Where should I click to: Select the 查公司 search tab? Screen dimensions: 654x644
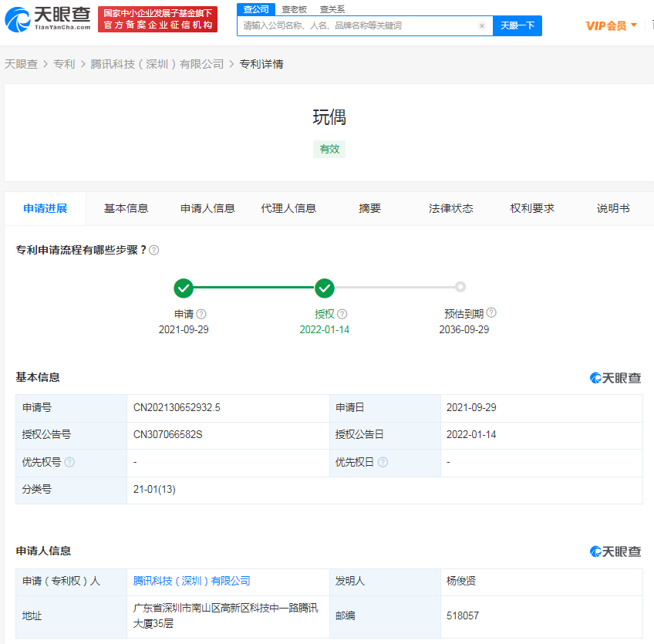(x=256, y=9)
